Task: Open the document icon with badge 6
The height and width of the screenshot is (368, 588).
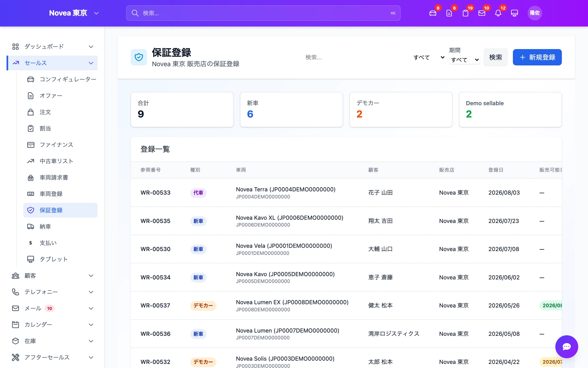Action: (449, 13)
